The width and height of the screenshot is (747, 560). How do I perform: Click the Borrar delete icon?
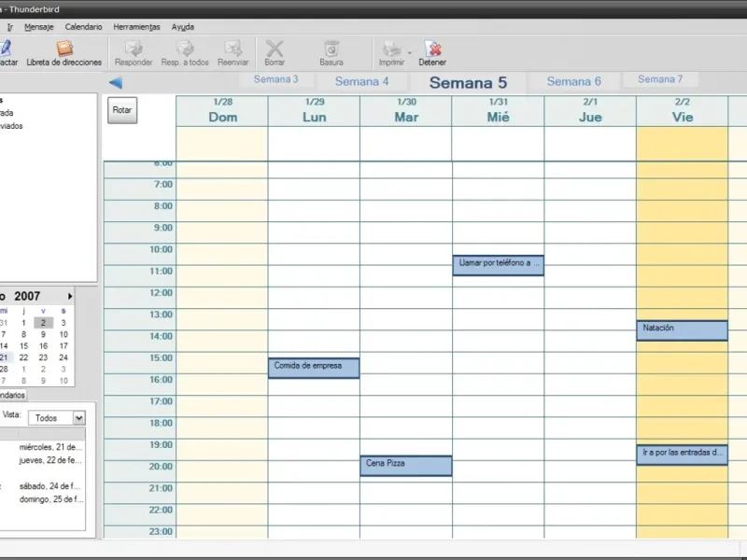pos(275,53)
